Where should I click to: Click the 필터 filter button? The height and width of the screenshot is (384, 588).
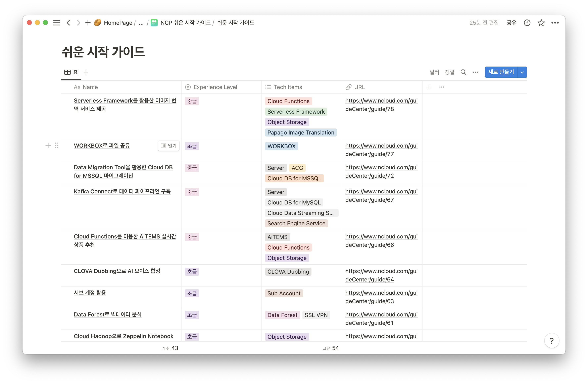click(x=434, y=72)
